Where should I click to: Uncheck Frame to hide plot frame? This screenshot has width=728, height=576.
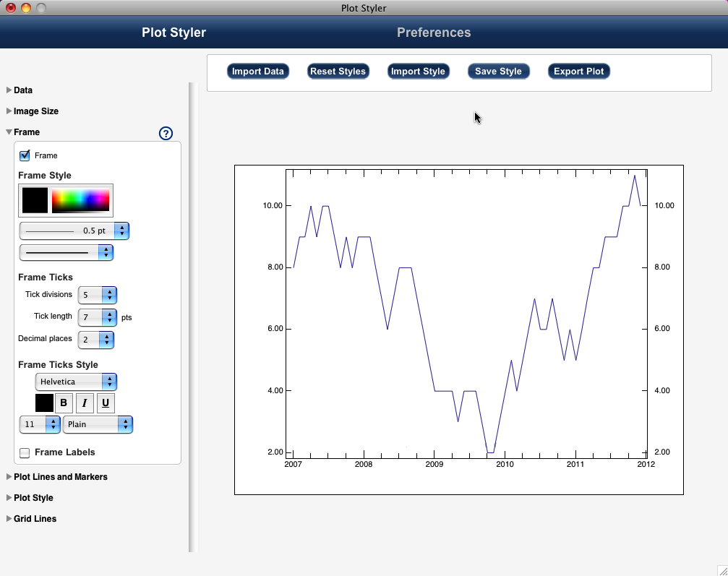(x=25, y=155)
